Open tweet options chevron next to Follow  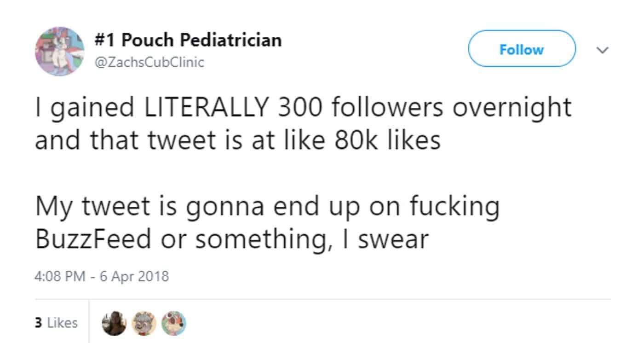pos(602,49)
